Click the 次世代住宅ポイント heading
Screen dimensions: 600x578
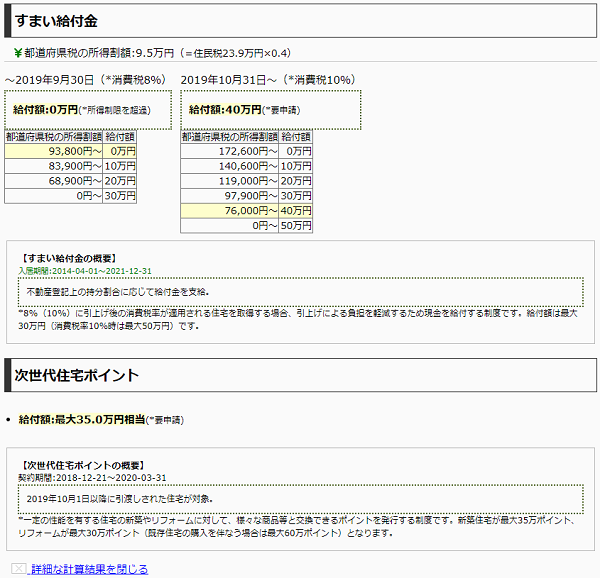pyautogui.click(x=77, y=375)
